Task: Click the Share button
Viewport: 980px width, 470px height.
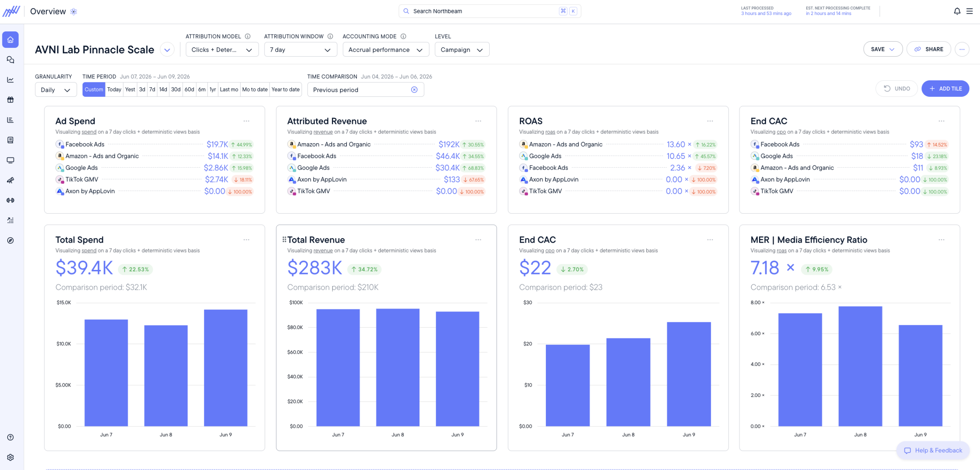Action: point(929,49)
